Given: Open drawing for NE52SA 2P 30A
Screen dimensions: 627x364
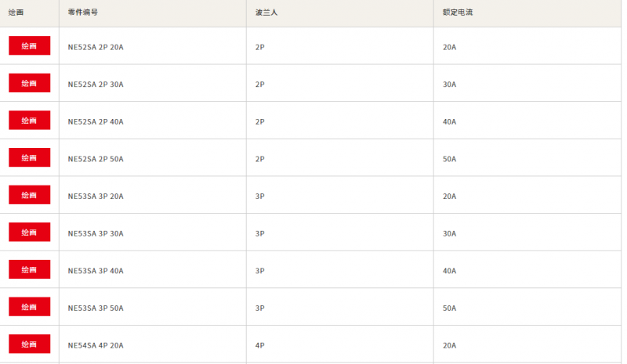Looking at the screenshot, I should pos(30,83).
